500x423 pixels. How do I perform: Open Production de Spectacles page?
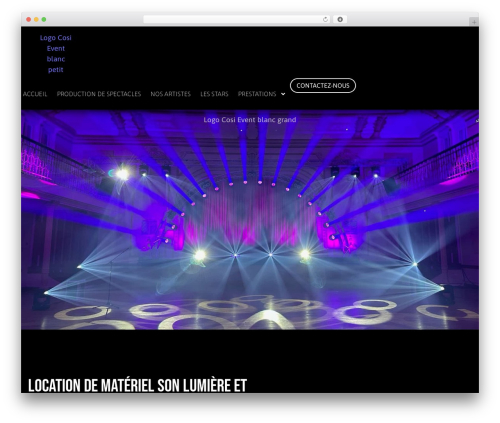(99, 94)
